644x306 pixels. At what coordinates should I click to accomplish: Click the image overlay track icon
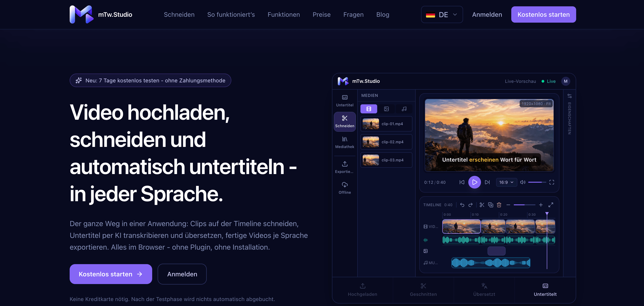click(425, 251)
